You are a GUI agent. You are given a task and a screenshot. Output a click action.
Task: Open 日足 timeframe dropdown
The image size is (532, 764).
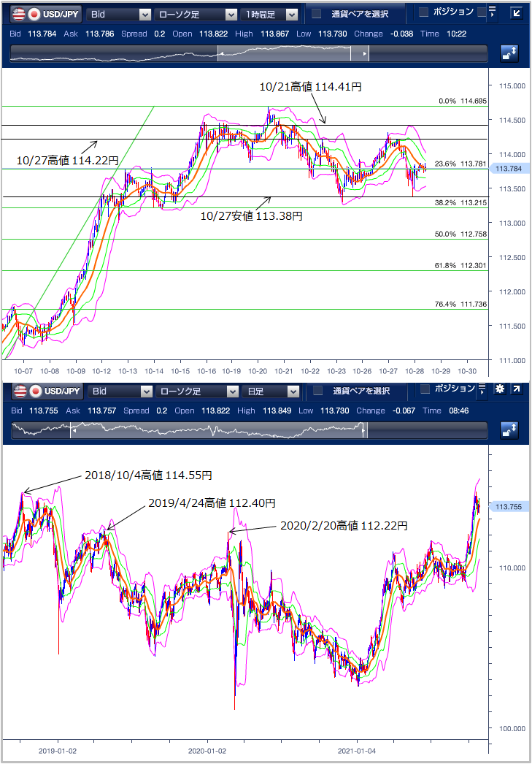tap(271, 391)
